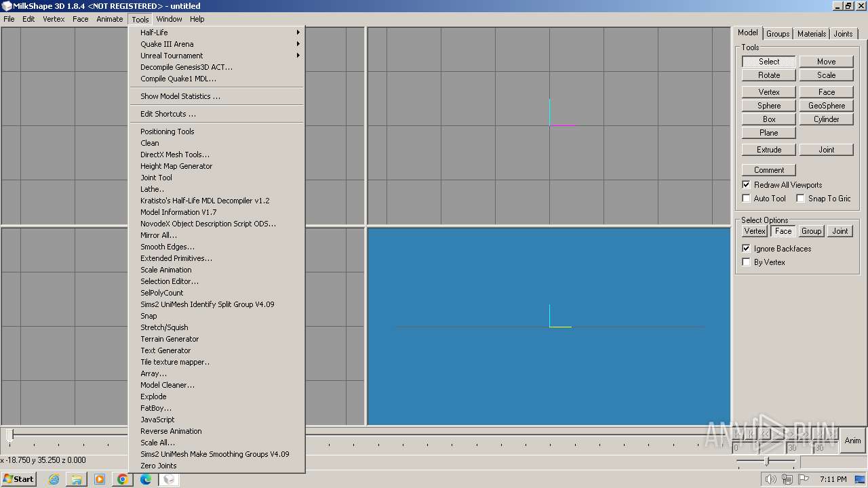This screenshot has width=868, height=488.
Task: Choose the GeoSphere primitive tool
Action: pyautogui.click(x=826, y=106)
